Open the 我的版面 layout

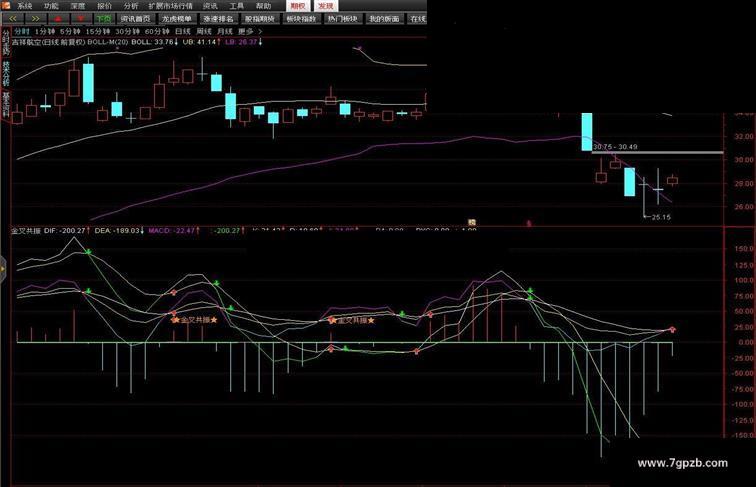tap(384, 19)
